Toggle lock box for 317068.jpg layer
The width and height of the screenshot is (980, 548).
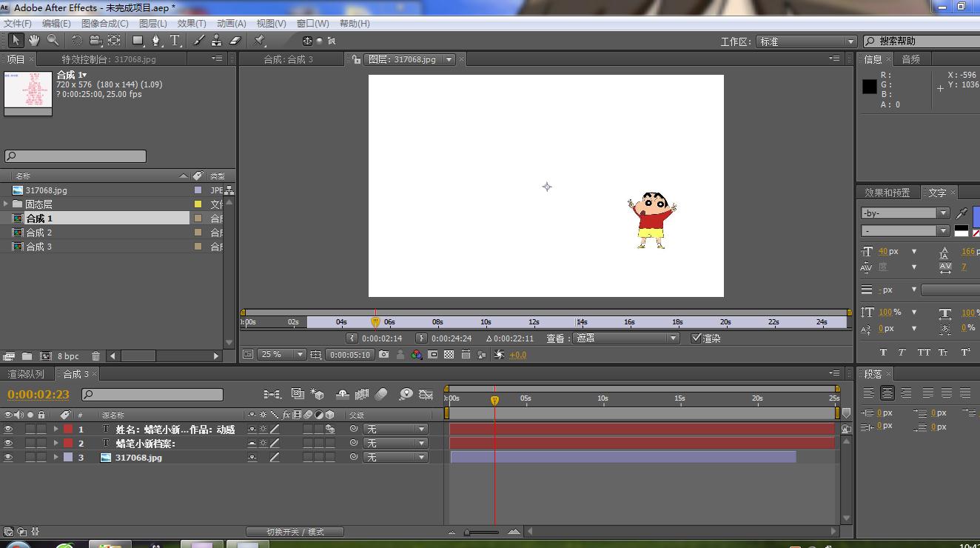point(41,457)
